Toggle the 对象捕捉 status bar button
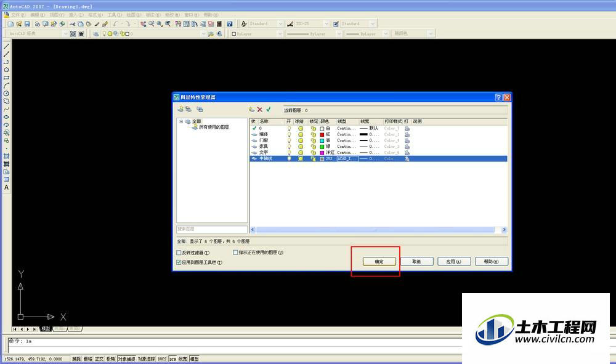The width and height of the screenshot is (616, 364). (x=126, y=359)
